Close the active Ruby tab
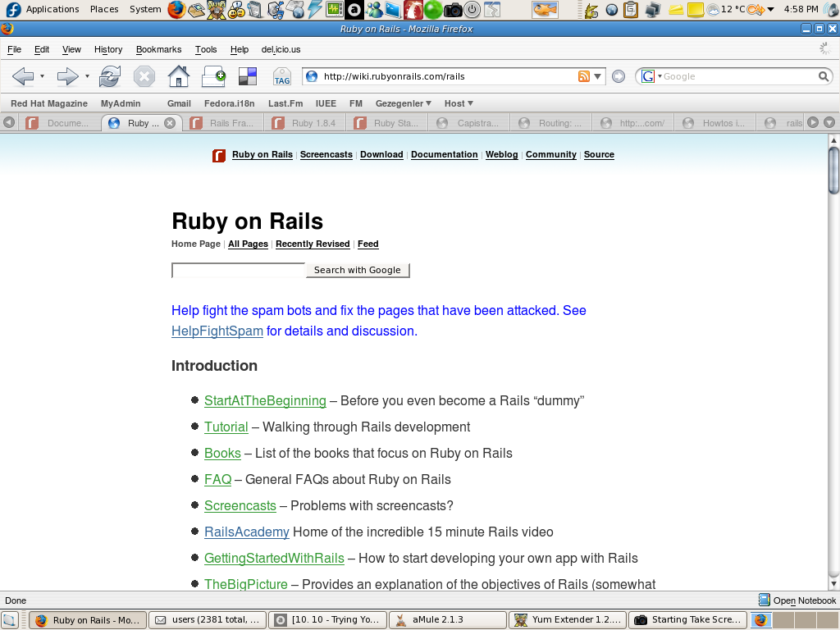840x630 pixels. point(170,123)
